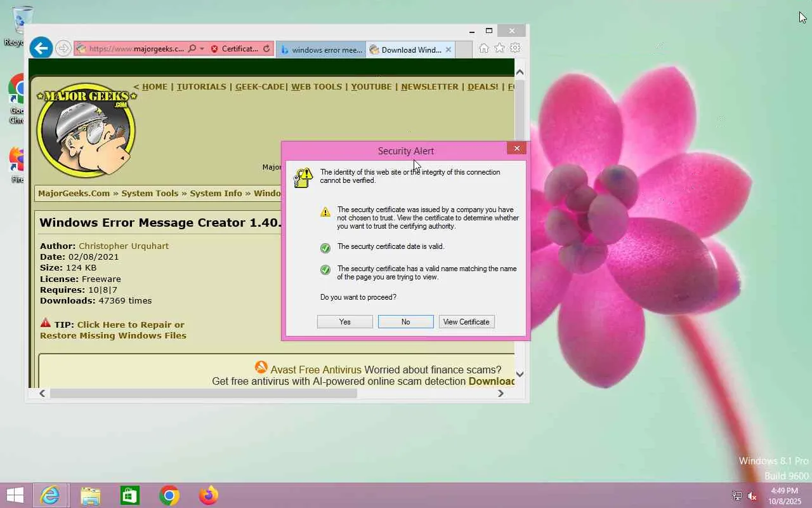Click the System Tools breadcrumb link

point(150,194)
